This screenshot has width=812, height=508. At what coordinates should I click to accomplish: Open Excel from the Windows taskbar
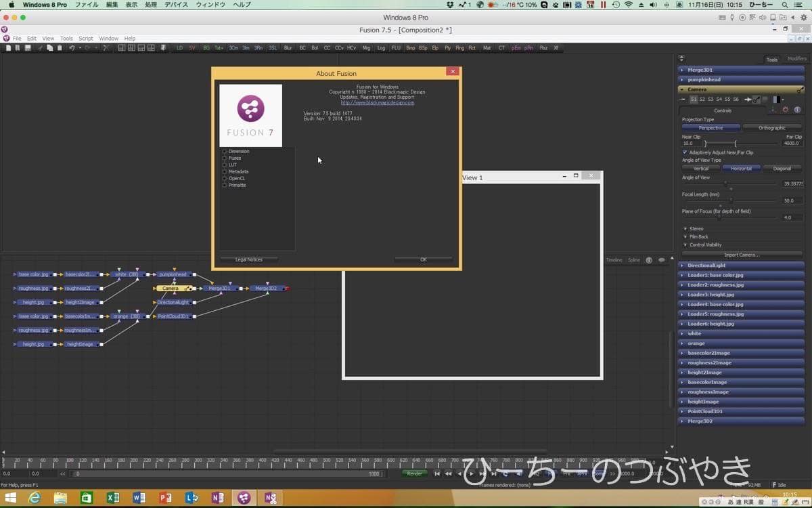coord(113,498)
